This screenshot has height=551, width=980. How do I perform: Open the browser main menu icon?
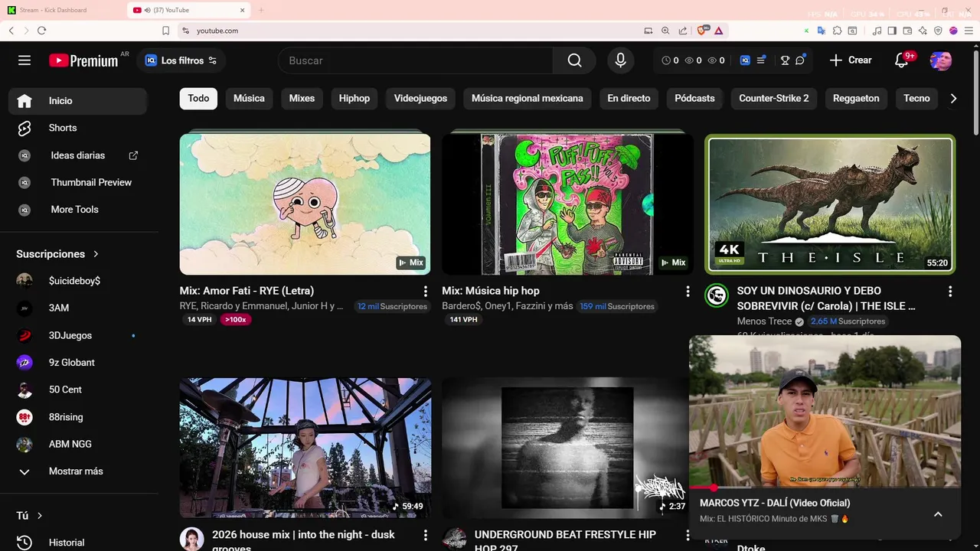coord(968,31)
